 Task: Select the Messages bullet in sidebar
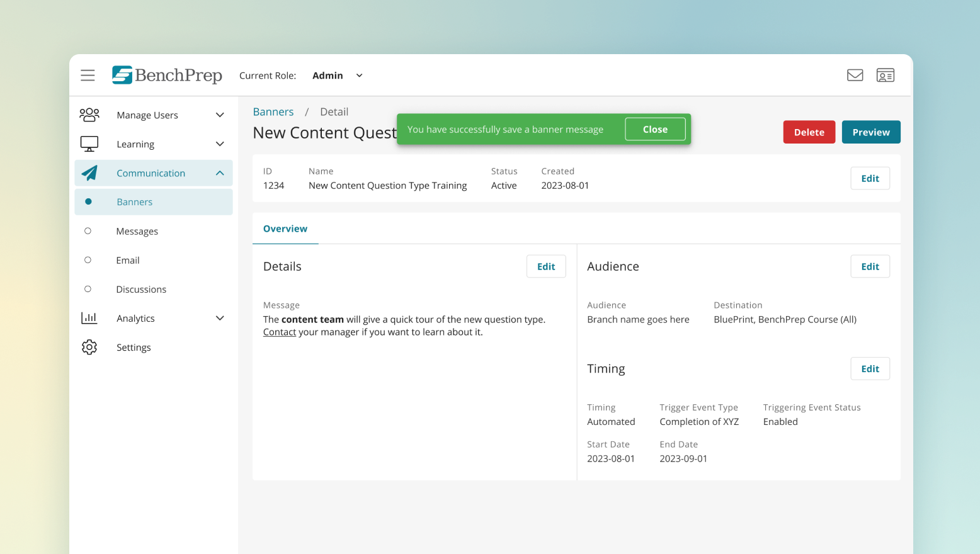click(x=88, y=231)
